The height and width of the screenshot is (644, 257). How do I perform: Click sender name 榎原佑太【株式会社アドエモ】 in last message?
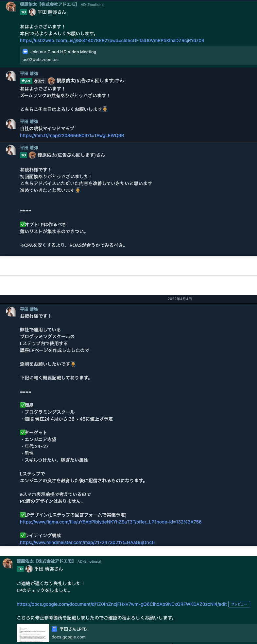[46, 561]
